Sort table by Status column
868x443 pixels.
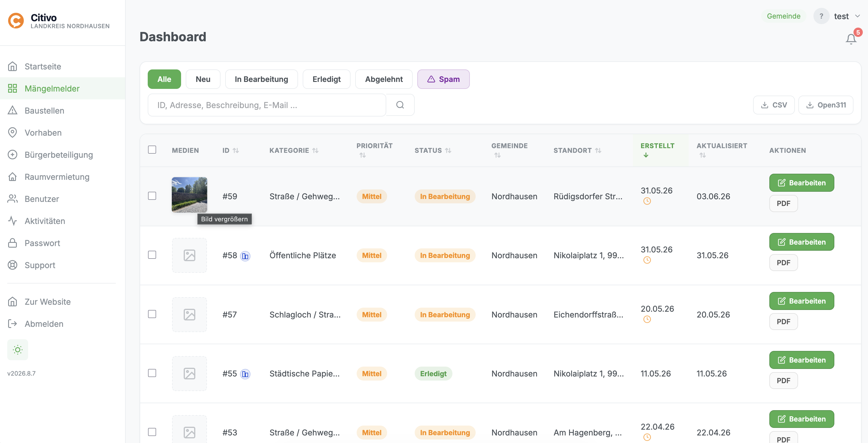(433, 150)
